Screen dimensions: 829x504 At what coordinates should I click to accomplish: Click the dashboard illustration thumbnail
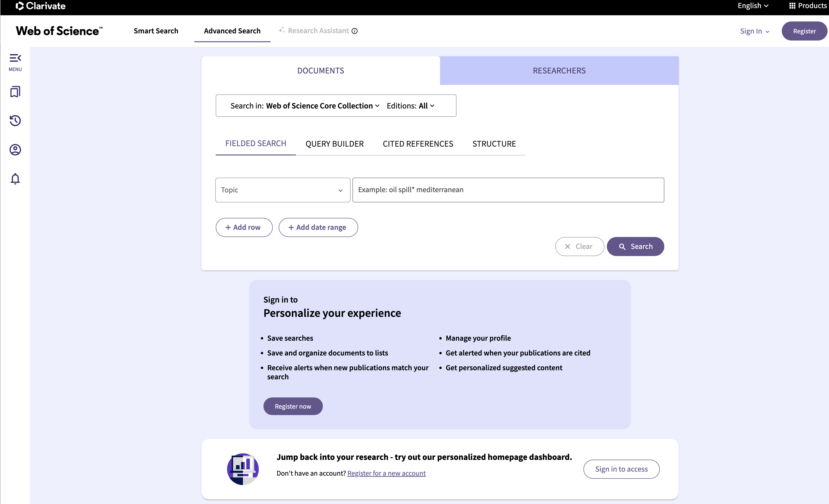(243, 468)
